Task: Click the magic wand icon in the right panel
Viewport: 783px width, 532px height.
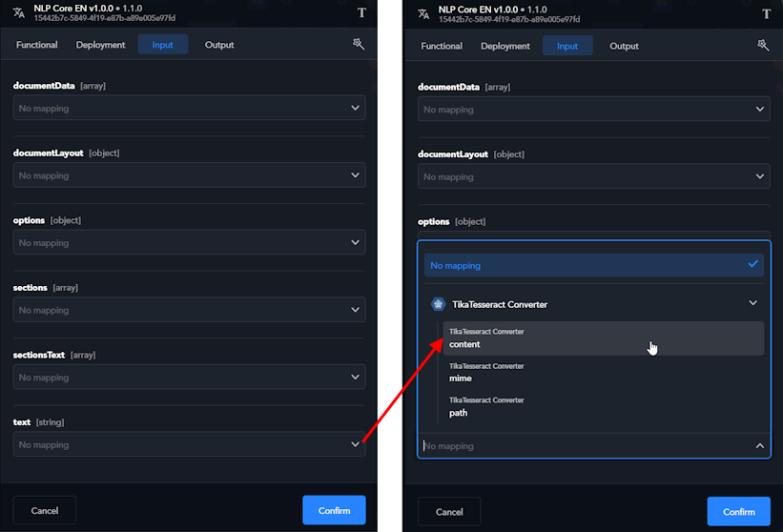Action: (763, 45)
